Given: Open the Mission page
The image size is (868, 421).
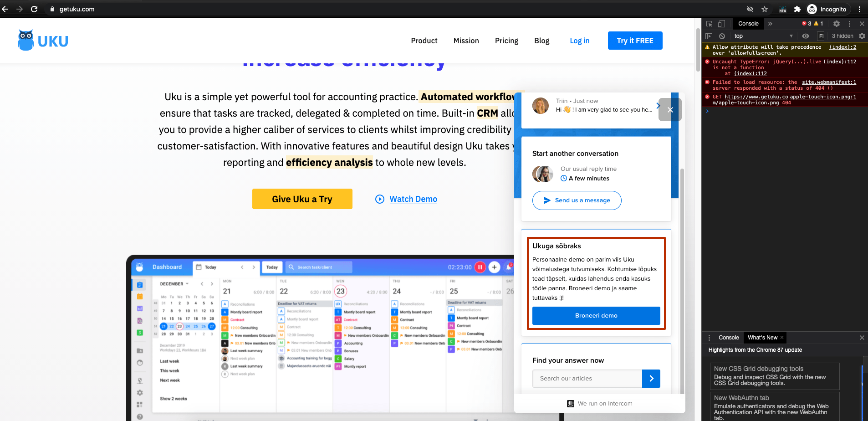Looking at the screenshot, I should click(466, 41).
